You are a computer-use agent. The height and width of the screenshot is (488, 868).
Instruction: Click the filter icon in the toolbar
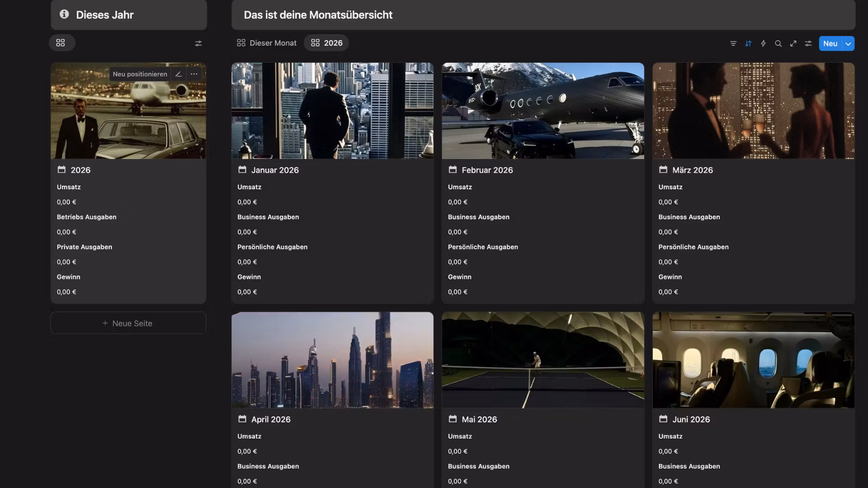point(733,43)
